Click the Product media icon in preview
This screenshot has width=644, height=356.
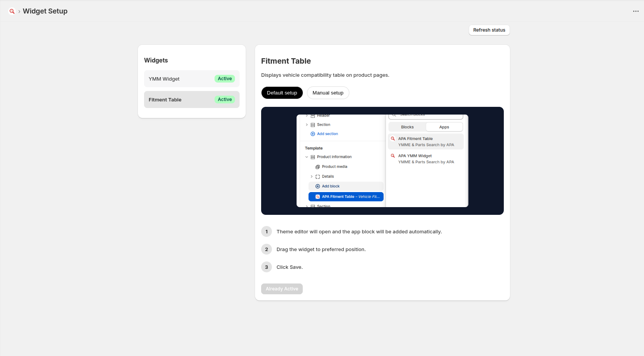(318, 167)
